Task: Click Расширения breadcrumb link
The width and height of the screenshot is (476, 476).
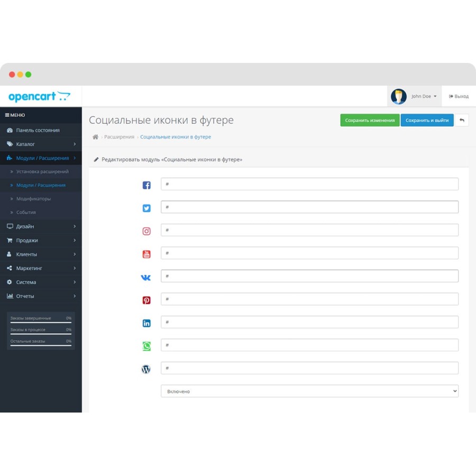Action: pos(119,137)
